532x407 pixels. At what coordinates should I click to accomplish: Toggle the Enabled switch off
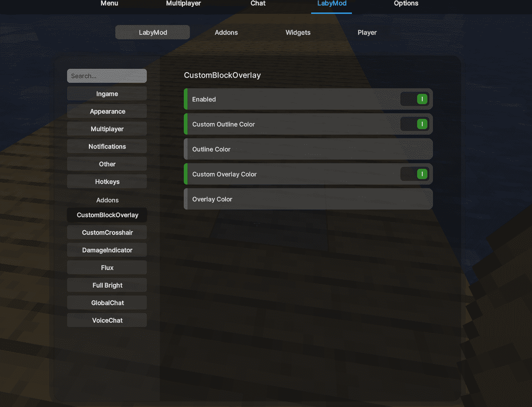415,99
